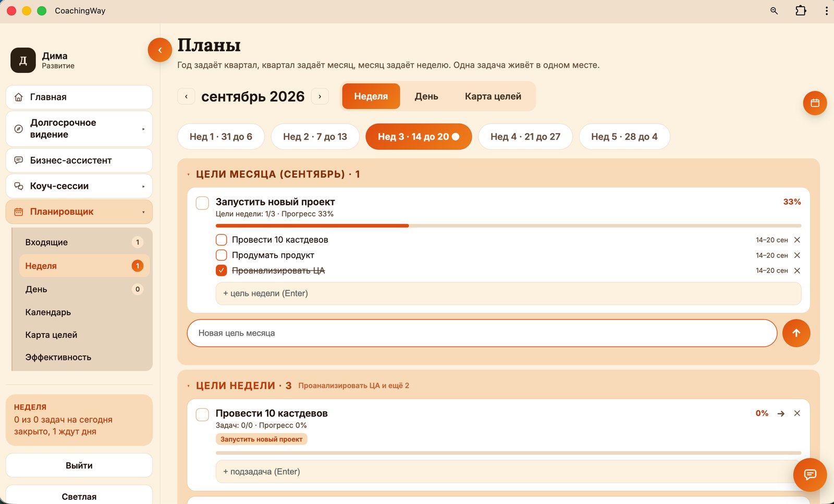Check 'Провести 10 кастдевов' under month goal

(x=222, y=240)
